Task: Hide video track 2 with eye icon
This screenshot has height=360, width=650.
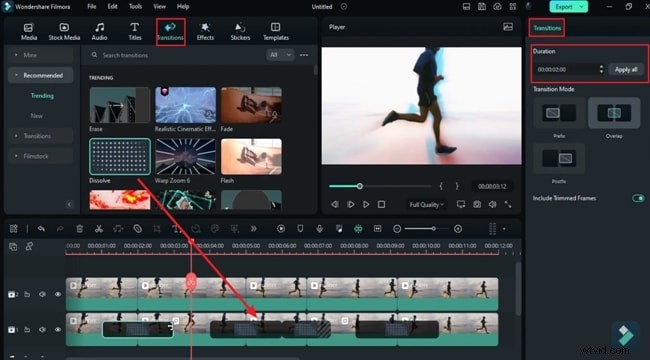Action: (x=58, y=294)
